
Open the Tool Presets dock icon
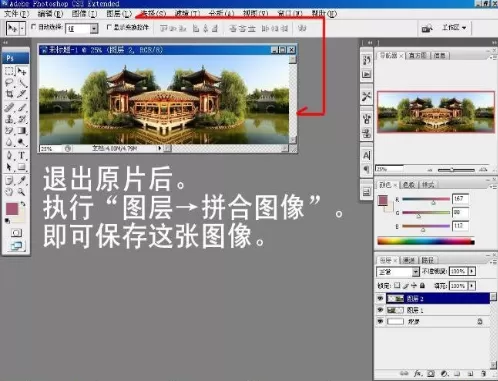tap(366, 97)
